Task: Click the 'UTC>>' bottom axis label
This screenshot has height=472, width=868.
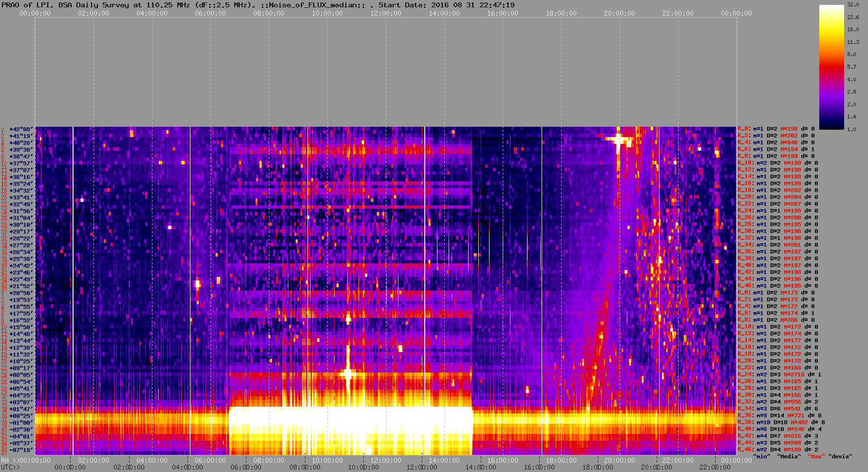Action: pos(11,467)
